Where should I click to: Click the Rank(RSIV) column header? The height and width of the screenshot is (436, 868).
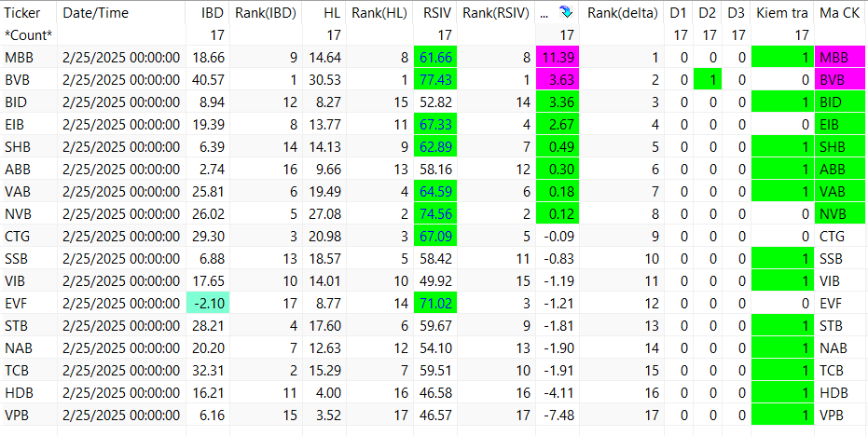(496, 12)
